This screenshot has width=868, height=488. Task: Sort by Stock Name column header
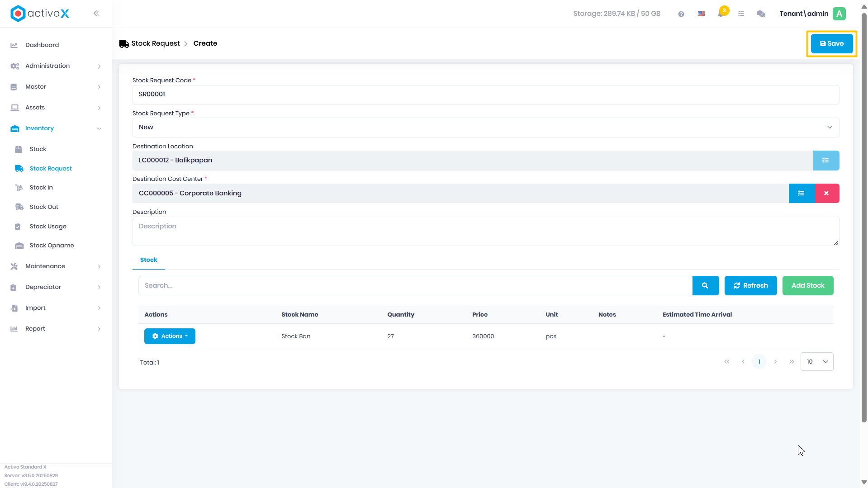click(299, 315)
